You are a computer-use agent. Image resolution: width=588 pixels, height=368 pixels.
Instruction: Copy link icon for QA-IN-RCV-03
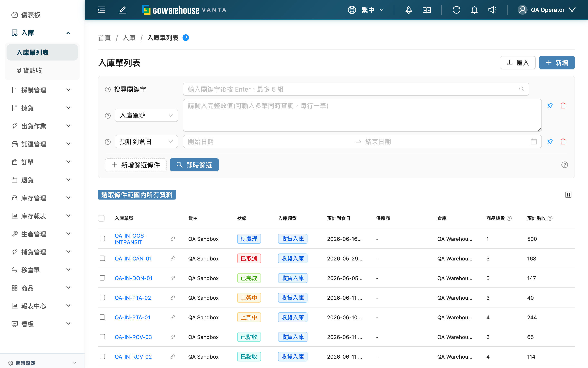click(173, 337)
